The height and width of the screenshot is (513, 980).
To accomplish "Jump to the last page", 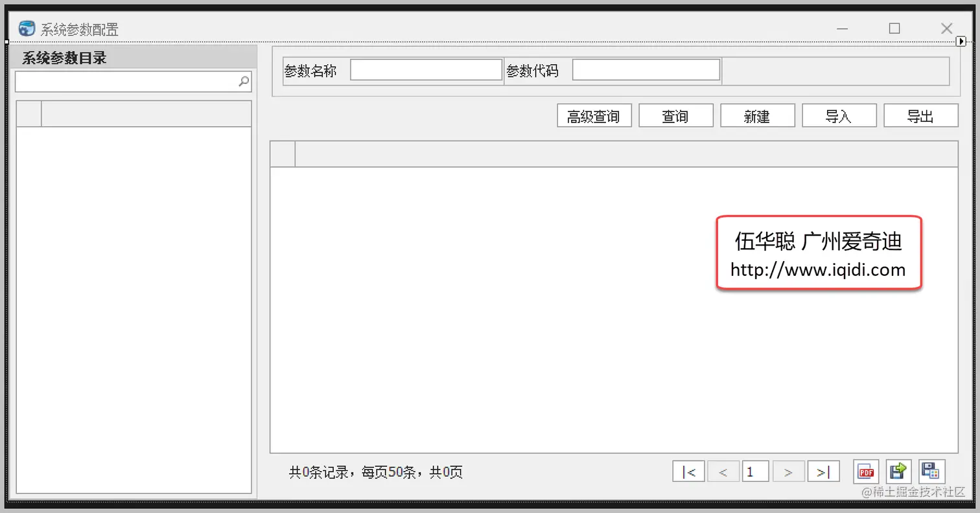I will click(x=824, y=472).
